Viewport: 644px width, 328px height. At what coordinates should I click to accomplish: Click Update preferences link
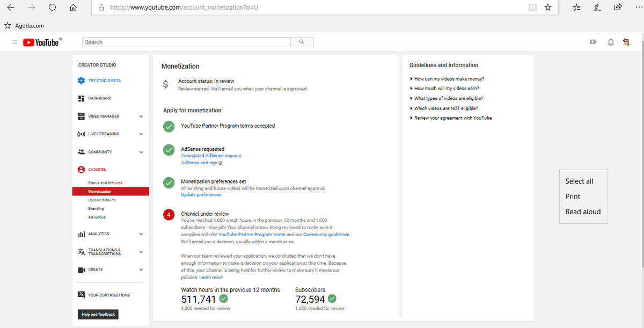click(201, 195)
